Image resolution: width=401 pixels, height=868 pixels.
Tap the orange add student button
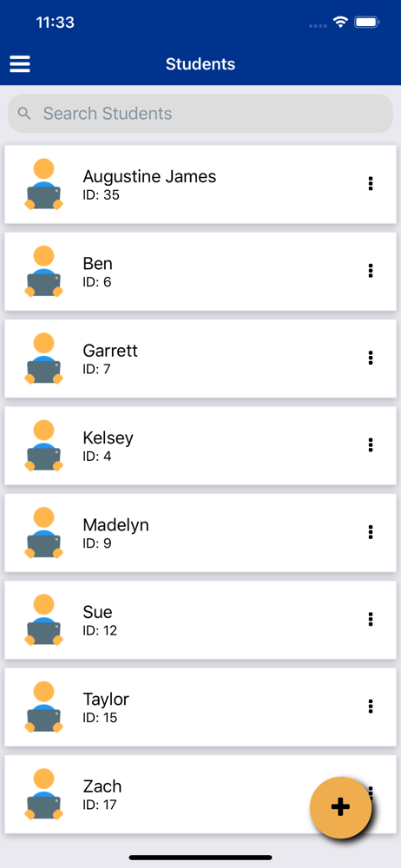pyautogui.click(x=340, y=807)
